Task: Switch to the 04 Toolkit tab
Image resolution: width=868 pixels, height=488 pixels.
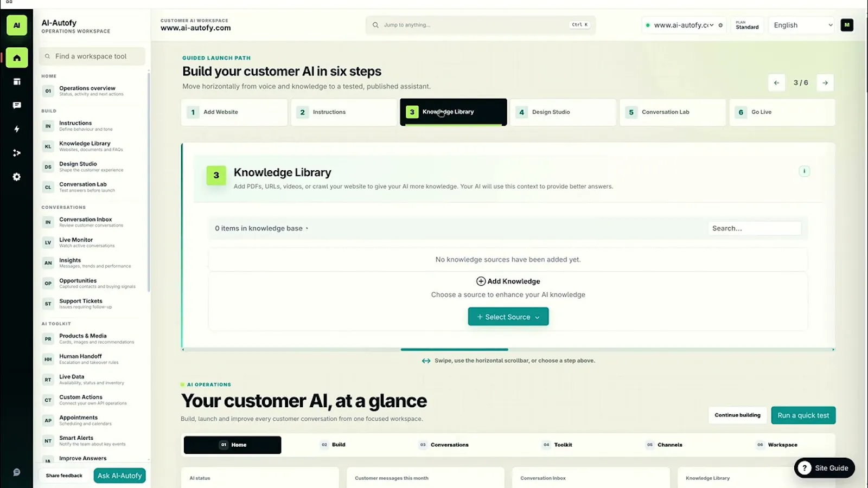Action: click(557, 445)
